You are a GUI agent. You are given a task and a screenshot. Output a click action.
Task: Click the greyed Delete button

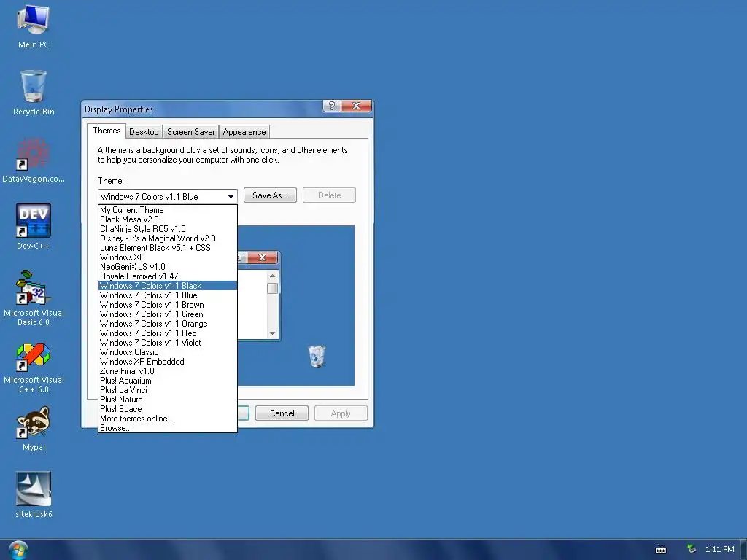click(329, 195)
